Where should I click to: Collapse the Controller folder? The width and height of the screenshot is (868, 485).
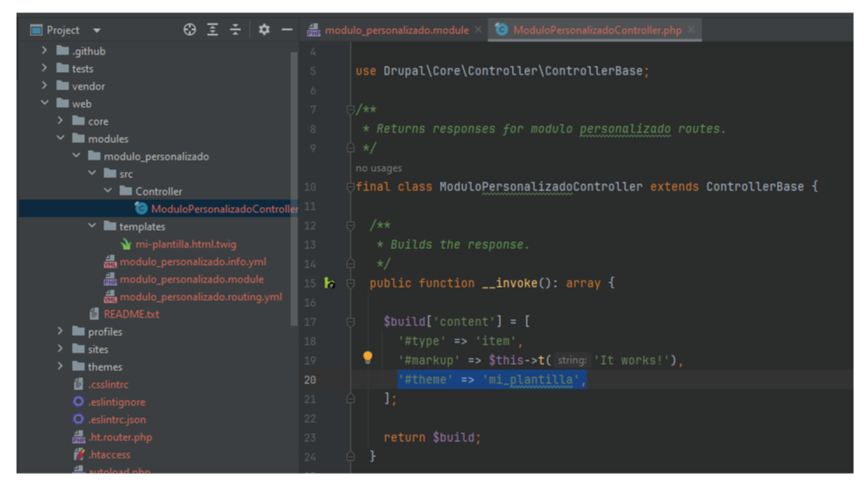coord(108,190)
